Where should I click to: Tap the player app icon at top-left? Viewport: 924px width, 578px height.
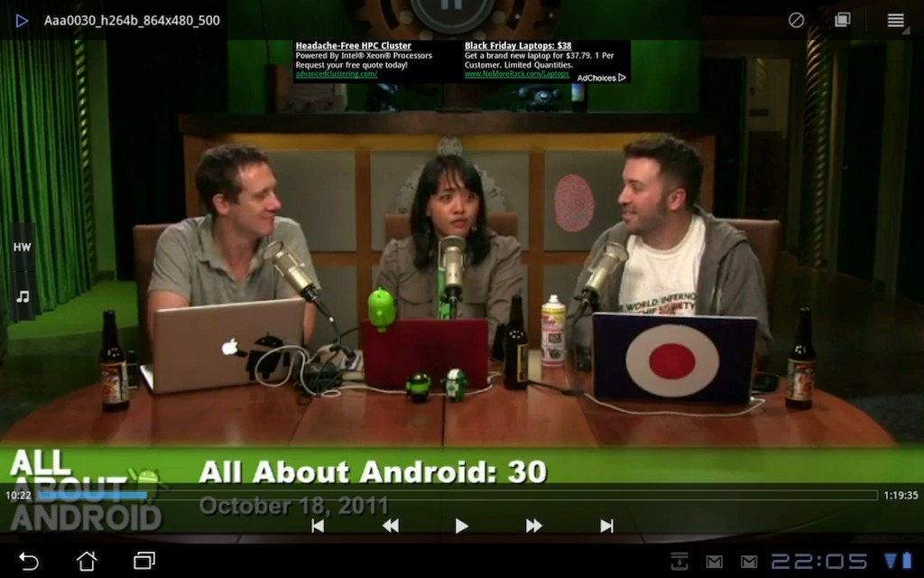(x=22, y=20)
